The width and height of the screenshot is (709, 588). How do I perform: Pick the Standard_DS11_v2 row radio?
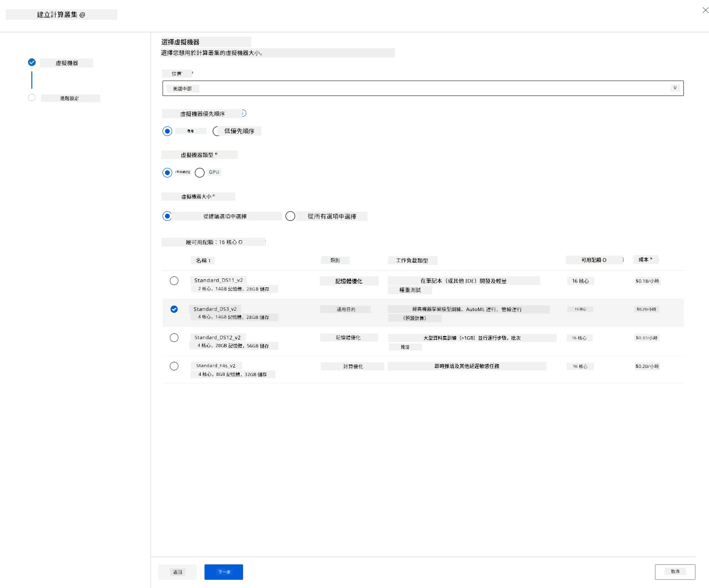(174, 281)
